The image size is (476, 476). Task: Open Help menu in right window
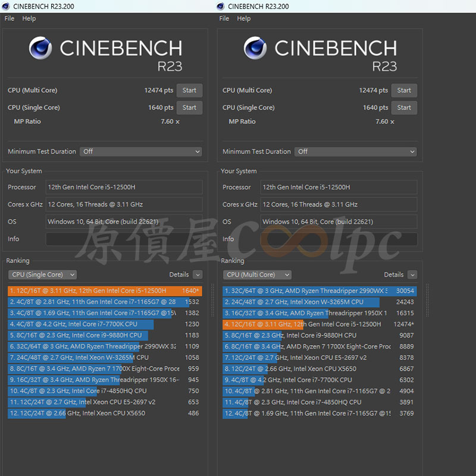point(244,18)
